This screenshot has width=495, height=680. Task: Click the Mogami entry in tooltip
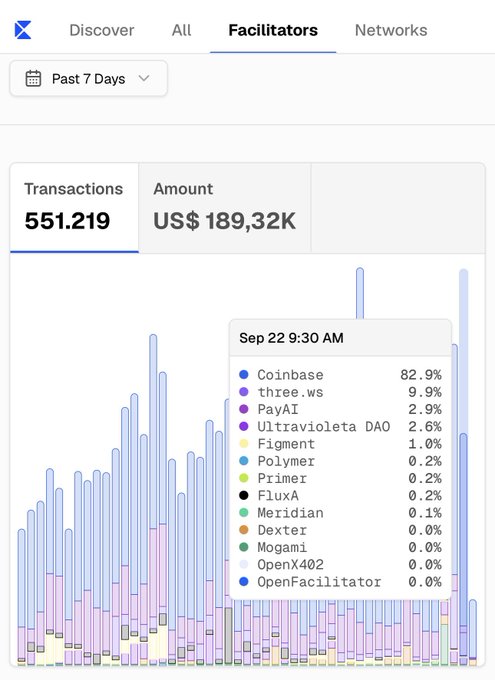pos(341,547)
